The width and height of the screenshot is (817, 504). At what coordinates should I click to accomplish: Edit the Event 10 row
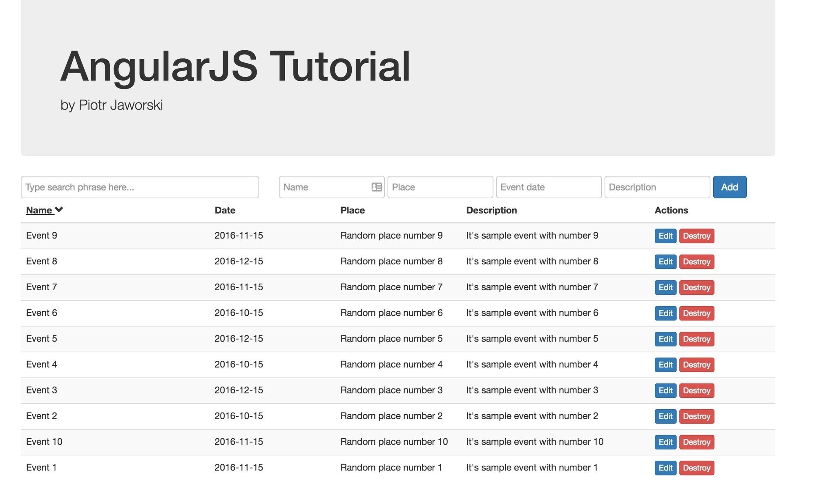tap(665, 442)
